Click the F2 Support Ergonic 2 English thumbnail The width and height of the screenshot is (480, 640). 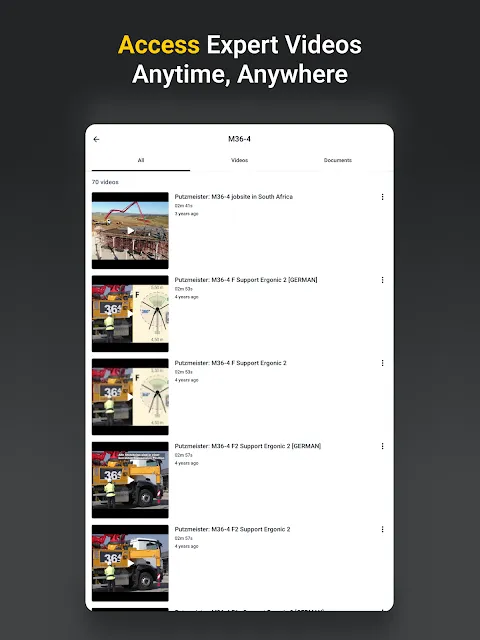click(130, 563)
